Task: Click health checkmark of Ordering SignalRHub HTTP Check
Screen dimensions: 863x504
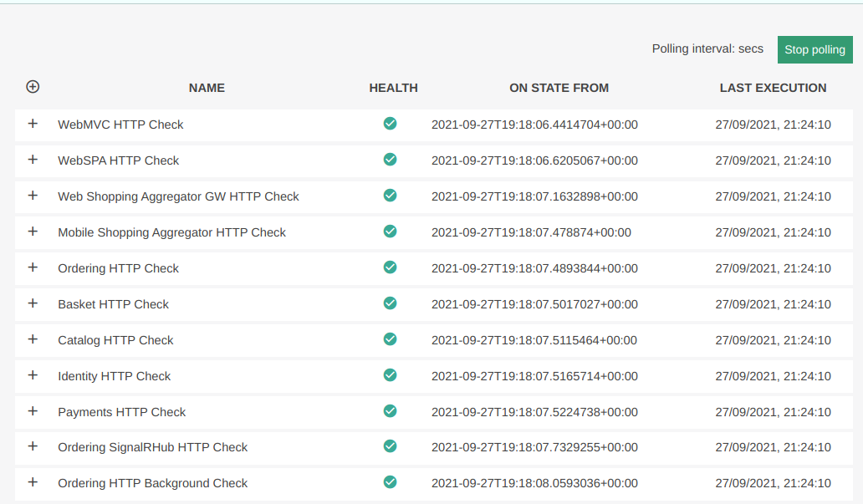Action: [391, 446]
